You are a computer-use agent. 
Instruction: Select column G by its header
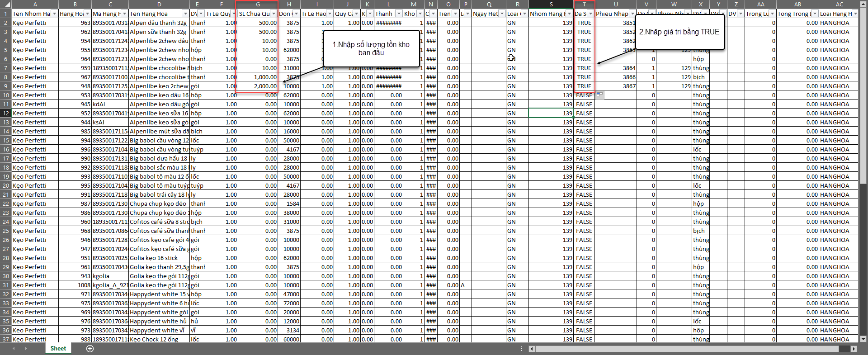point(258,5)
